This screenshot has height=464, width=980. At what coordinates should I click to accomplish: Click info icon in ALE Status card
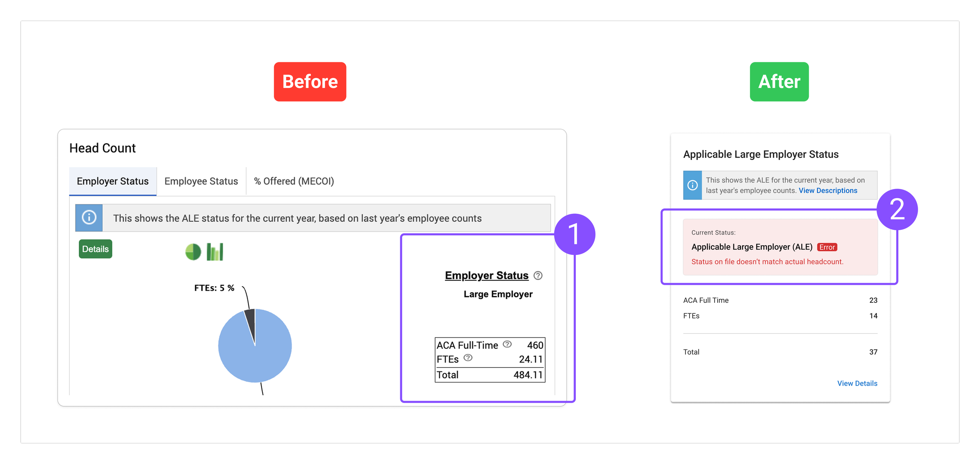point(692,185)
